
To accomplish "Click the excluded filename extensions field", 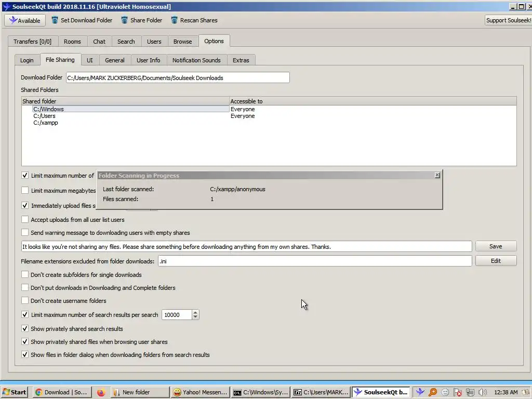I will pyautogui.click(x=315, y=261).
